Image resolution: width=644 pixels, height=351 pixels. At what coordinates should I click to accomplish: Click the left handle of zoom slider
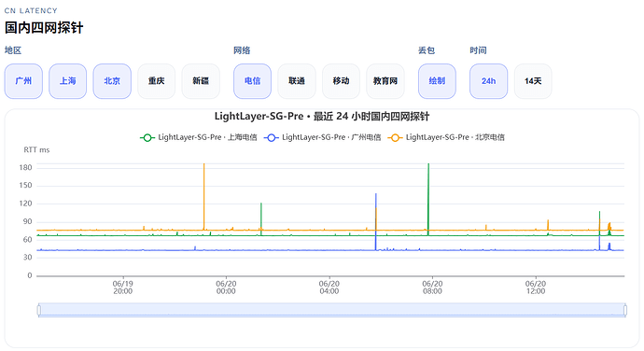39,310
